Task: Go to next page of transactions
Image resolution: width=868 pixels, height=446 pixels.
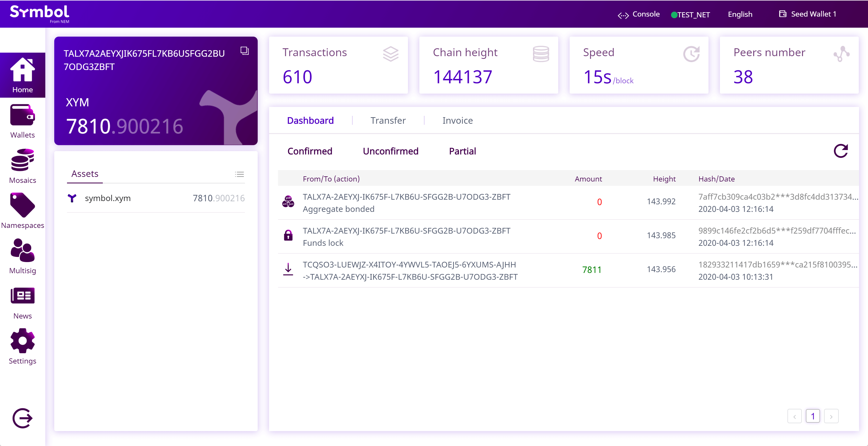Action: coord(831,416)
